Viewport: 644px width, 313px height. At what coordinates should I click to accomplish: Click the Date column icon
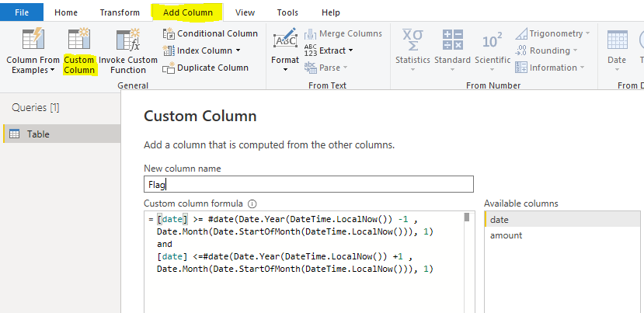(617, 40)
